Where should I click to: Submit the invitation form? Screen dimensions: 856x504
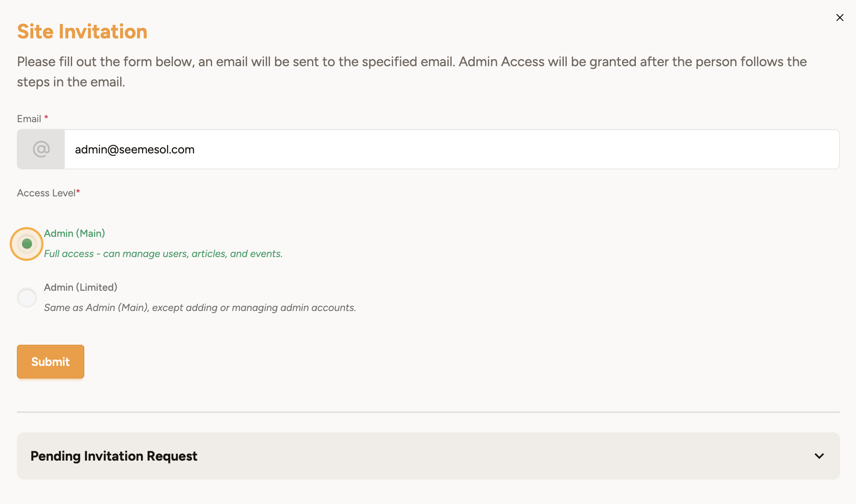tap(51, 362)
